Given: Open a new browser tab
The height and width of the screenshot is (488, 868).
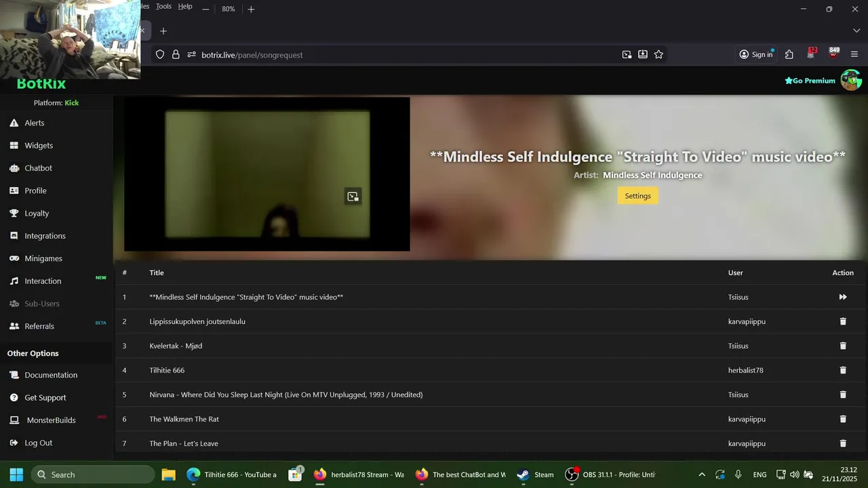Looking at the screenshot, I should point(163,31).
